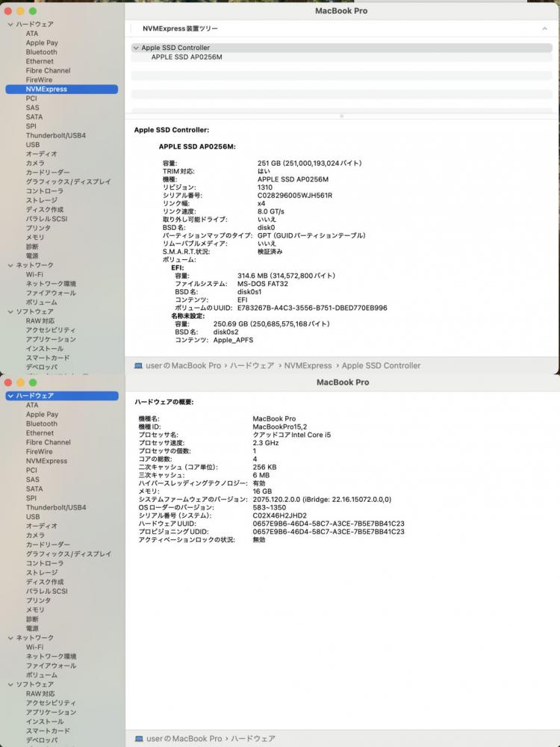Click Apple SSD Controller in path bar
The image size is (560, 747).
(381, 366)
